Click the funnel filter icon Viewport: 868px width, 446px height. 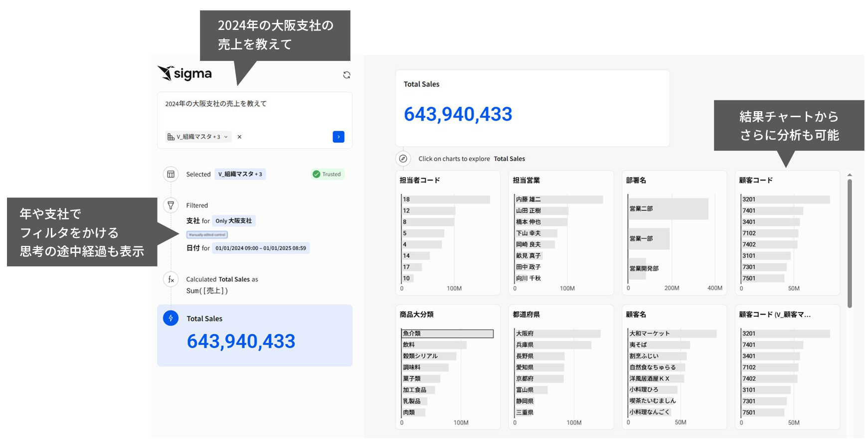click(x=171, y=205)
